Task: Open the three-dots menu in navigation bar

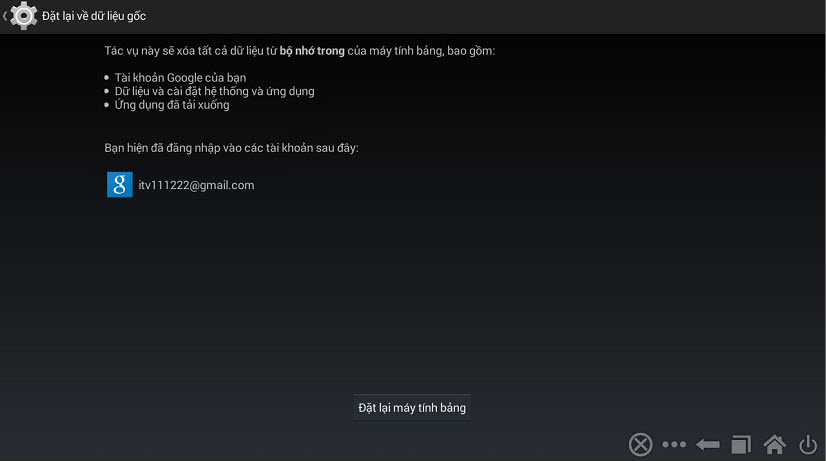Action: pyautogui.click(x=674, y=444)
